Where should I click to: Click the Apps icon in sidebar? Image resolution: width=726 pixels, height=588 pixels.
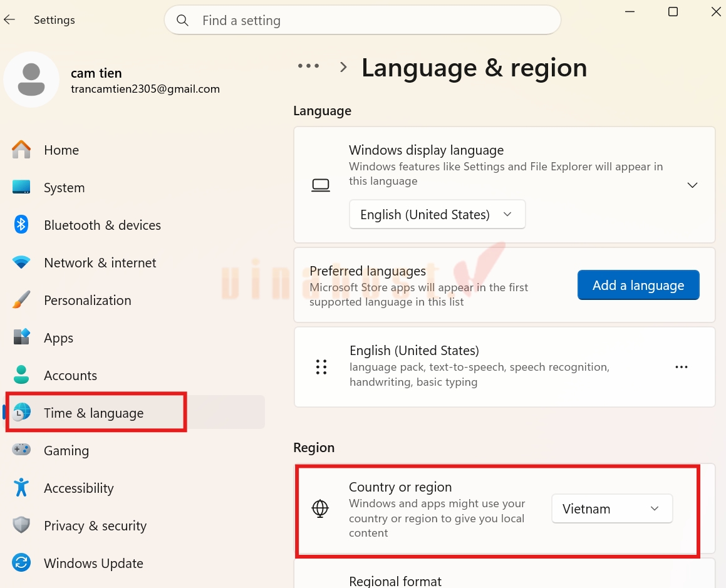click(x=21, y=338)
